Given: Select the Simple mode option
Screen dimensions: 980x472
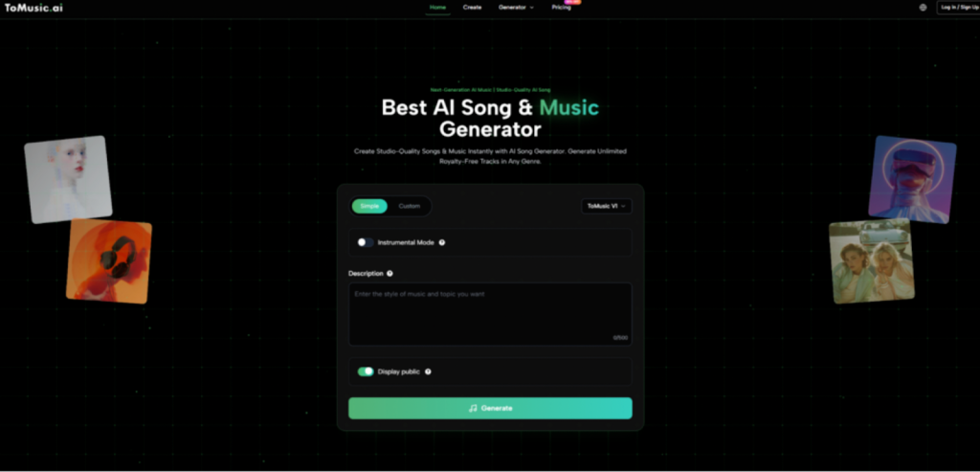Looking at the screenshot, I should (369, 206).
